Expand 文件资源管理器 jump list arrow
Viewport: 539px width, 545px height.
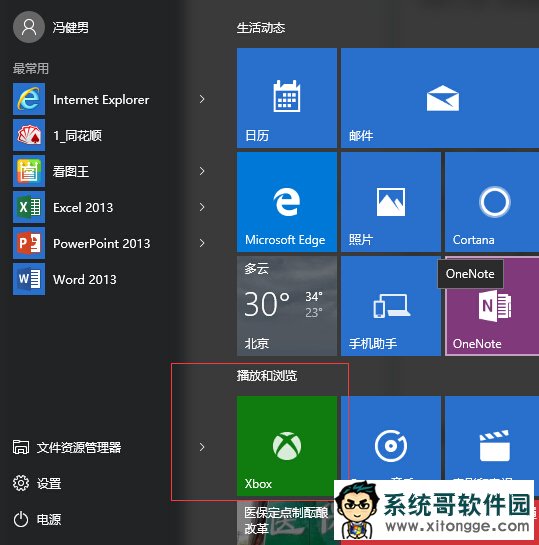202,447
